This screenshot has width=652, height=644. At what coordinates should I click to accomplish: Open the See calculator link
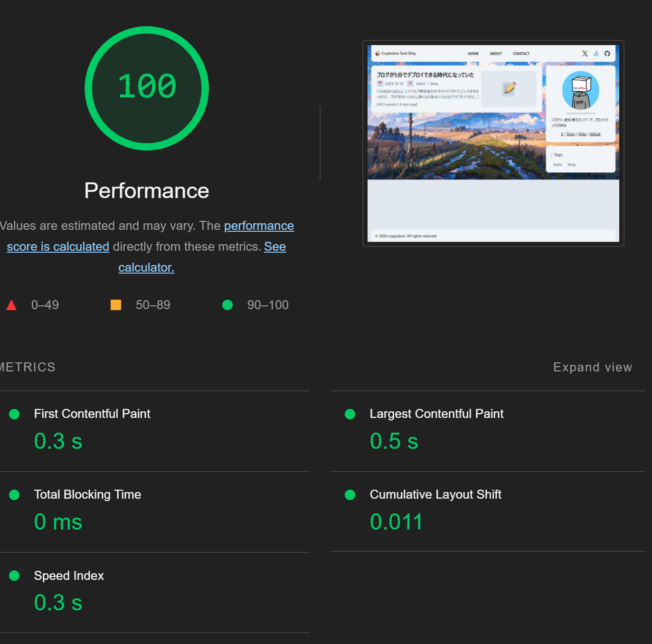202,257
